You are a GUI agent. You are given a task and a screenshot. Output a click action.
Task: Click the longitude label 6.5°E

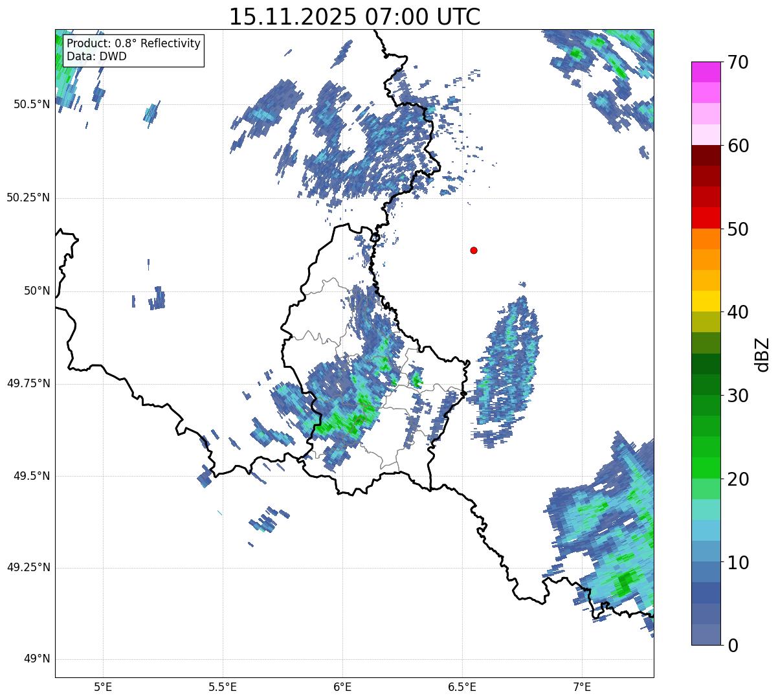point(462,686)
